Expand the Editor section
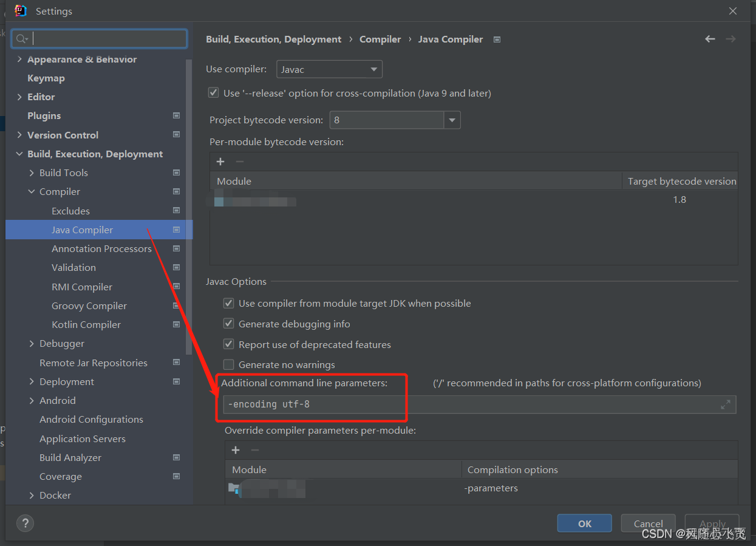 (x=19, y=97)
